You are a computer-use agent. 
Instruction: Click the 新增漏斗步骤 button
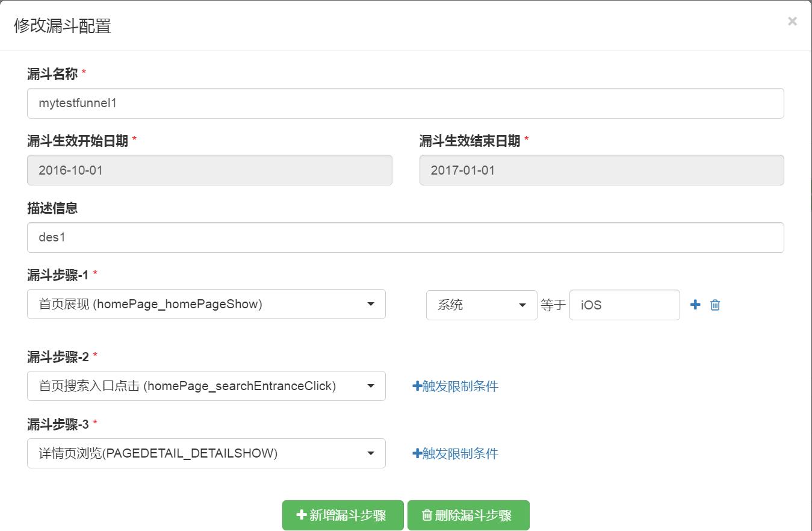click(x=342, y=515)
